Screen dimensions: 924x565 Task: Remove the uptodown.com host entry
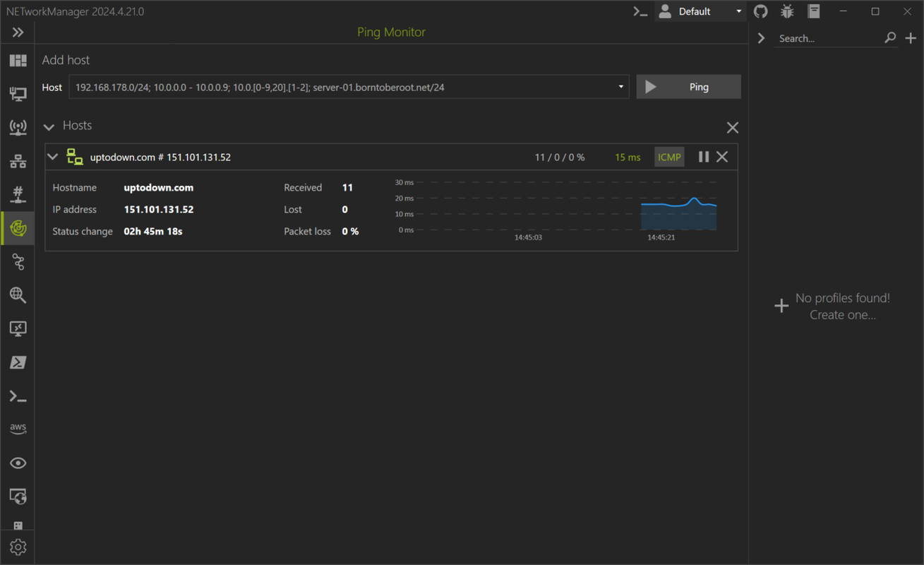(x=722, y=157)
